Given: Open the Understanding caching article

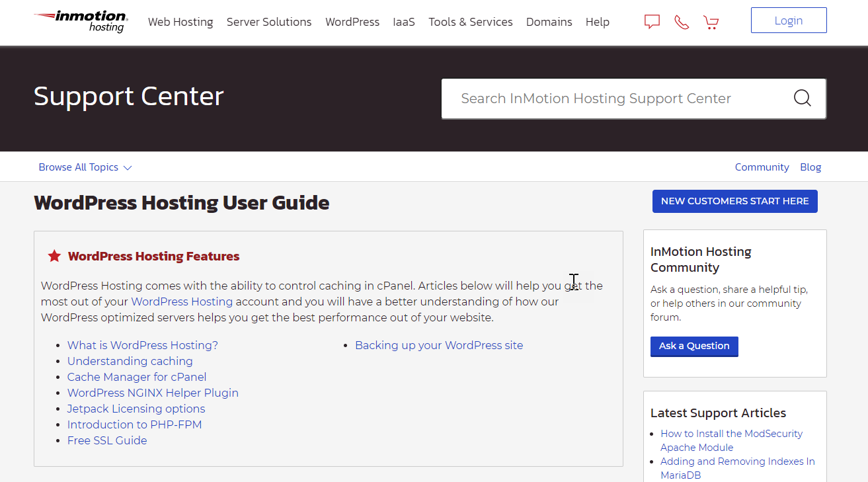Looking at the screenshot, I should pyautogui.click(x=130, y=361).
